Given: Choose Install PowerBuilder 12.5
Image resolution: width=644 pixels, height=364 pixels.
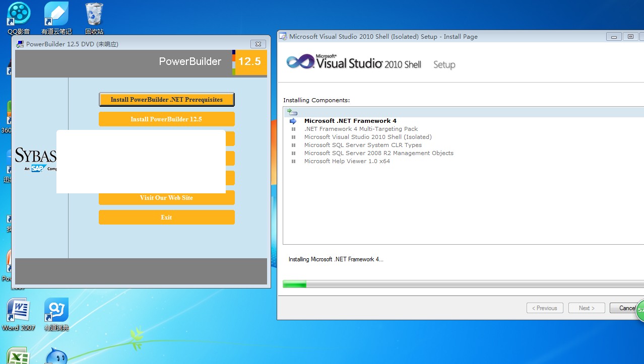Looking at the screenshot, I should [x=167, y=119].
